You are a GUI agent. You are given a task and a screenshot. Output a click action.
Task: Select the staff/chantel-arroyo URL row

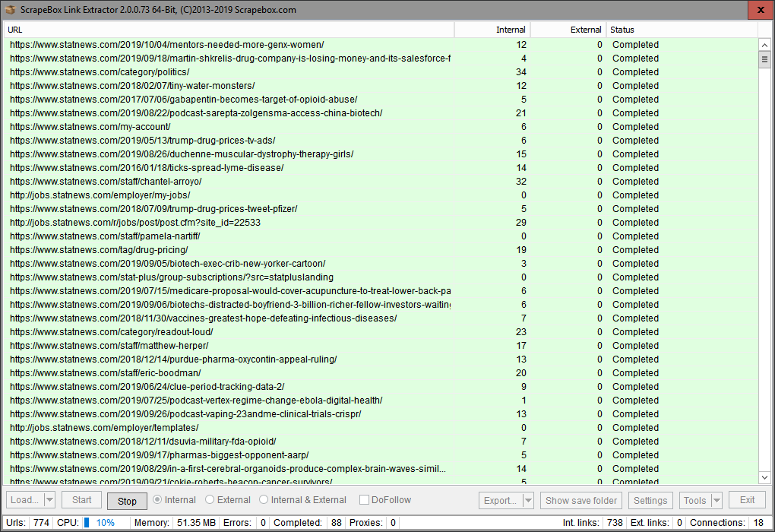[381, 182]
